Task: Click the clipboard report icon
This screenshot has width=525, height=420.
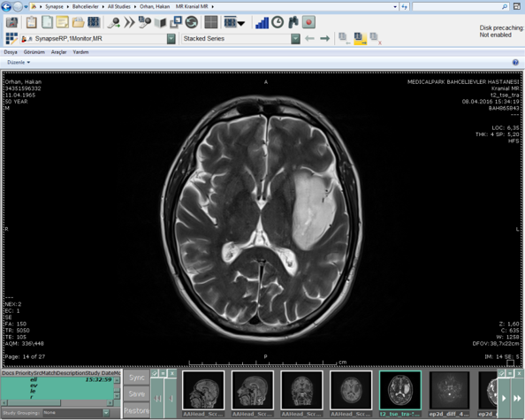Action: (x=31, y=22)
